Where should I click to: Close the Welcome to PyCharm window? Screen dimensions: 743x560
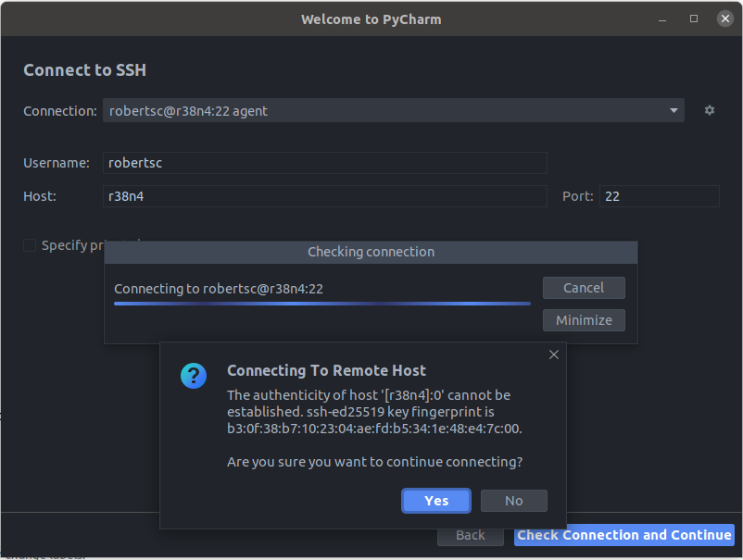[724, 19]
